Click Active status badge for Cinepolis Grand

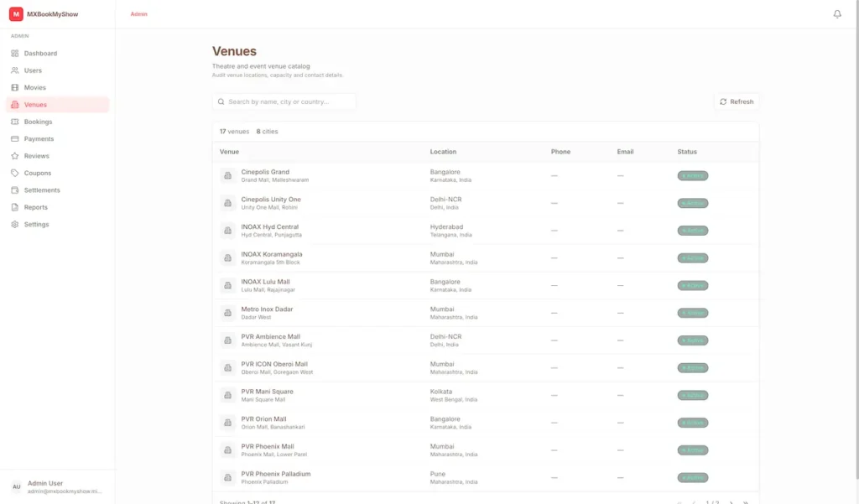click(692, 176)
